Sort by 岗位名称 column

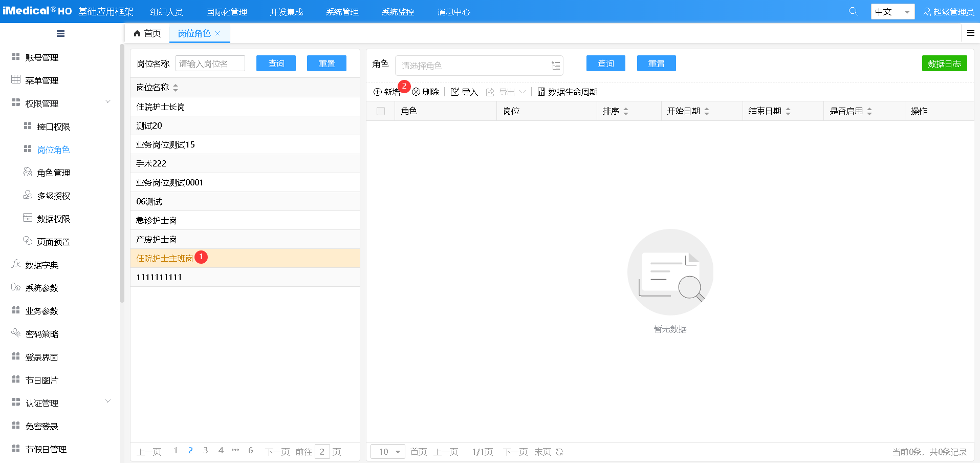pos(176,88)
